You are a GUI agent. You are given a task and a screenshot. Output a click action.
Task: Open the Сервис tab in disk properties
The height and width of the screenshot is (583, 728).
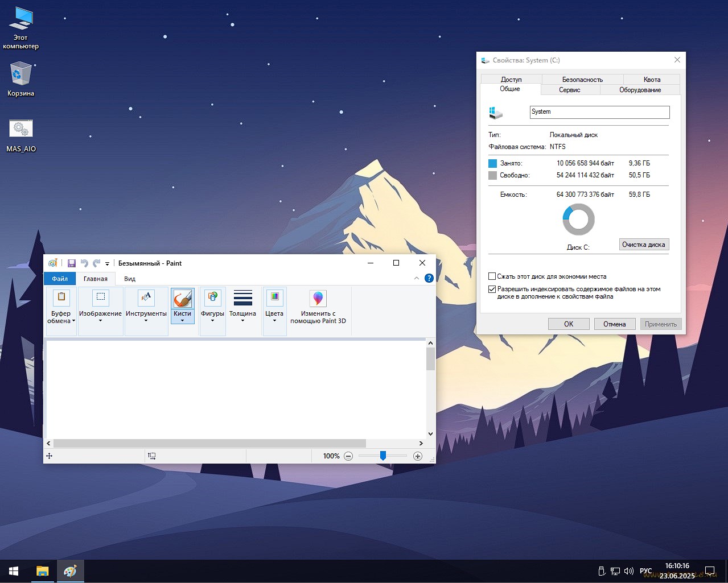click(x=569, y=89)
